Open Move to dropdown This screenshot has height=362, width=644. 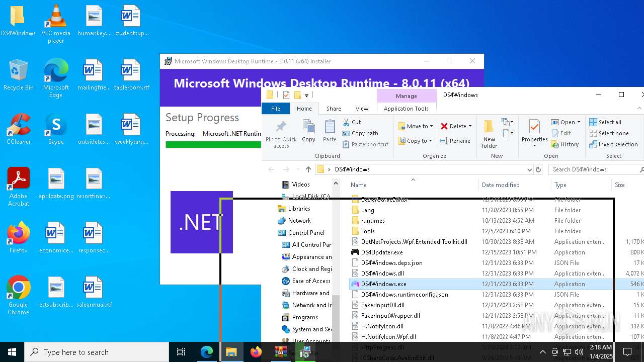416,126
